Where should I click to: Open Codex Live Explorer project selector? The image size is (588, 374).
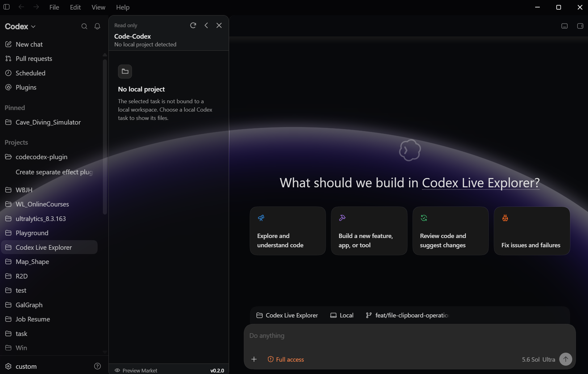(x=287, y=315)
